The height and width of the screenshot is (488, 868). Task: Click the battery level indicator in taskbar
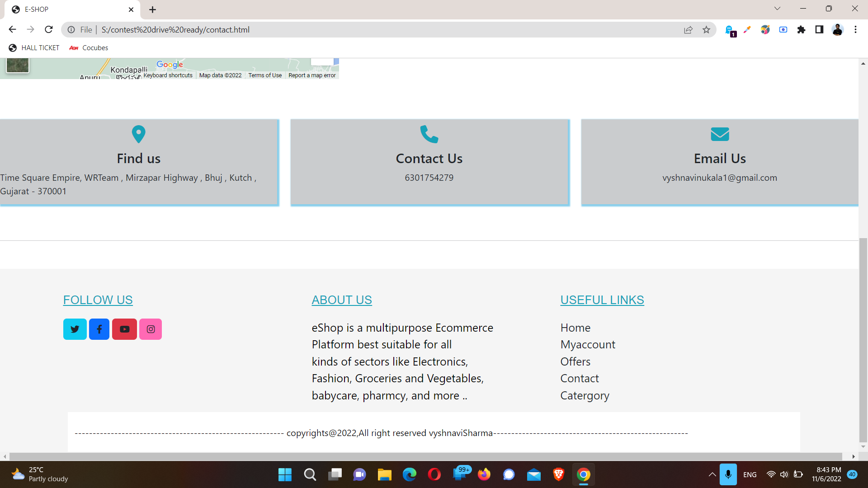(798, 474)
